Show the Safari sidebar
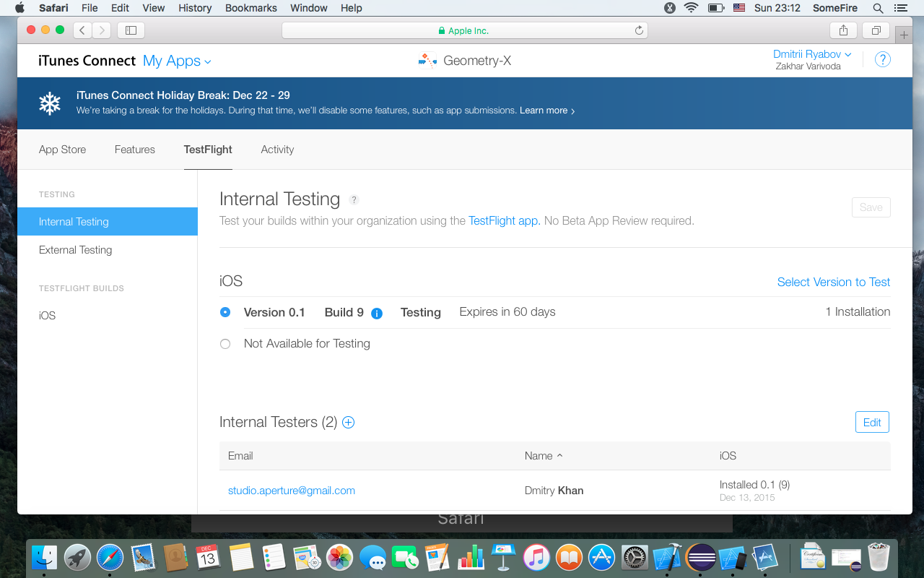This screenshot has width=924, height=578. 131,30
